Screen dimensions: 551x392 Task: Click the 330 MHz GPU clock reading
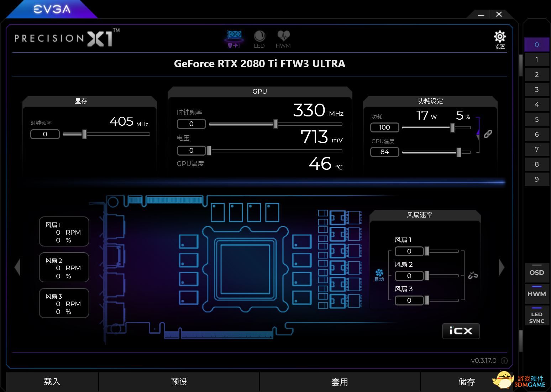point(318,110)
